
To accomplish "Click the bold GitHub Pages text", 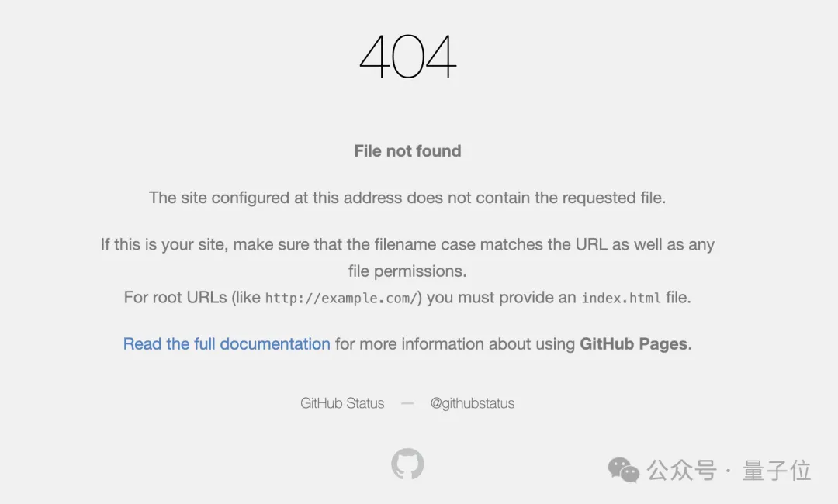I will pos(633,344).
